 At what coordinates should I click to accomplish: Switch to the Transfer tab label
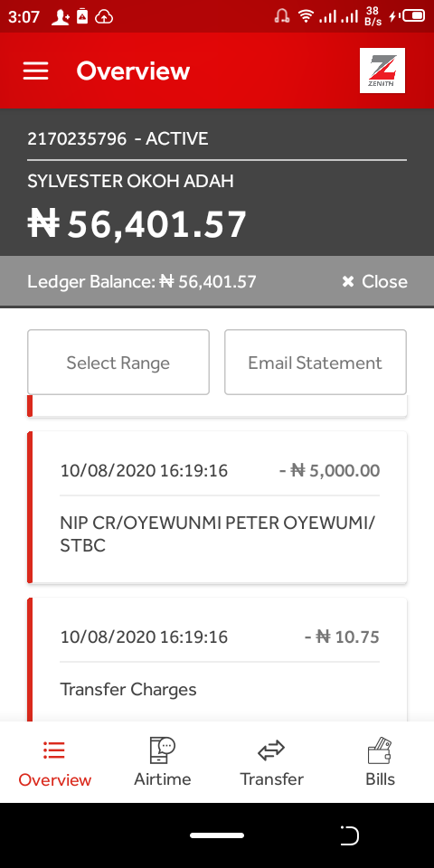pos(271,779)
